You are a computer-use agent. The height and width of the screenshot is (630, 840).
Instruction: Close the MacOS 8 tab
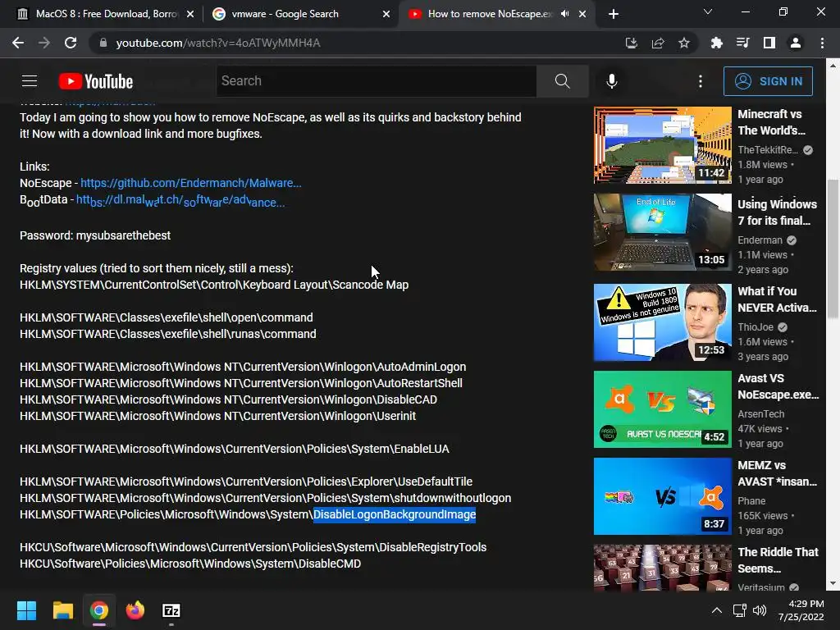190,15
